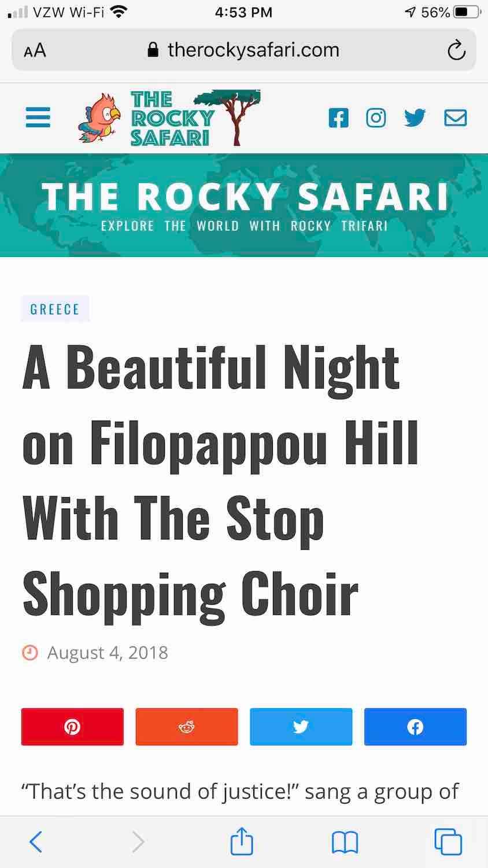Tap the Twitter bird icon in the header

[415, 118]
